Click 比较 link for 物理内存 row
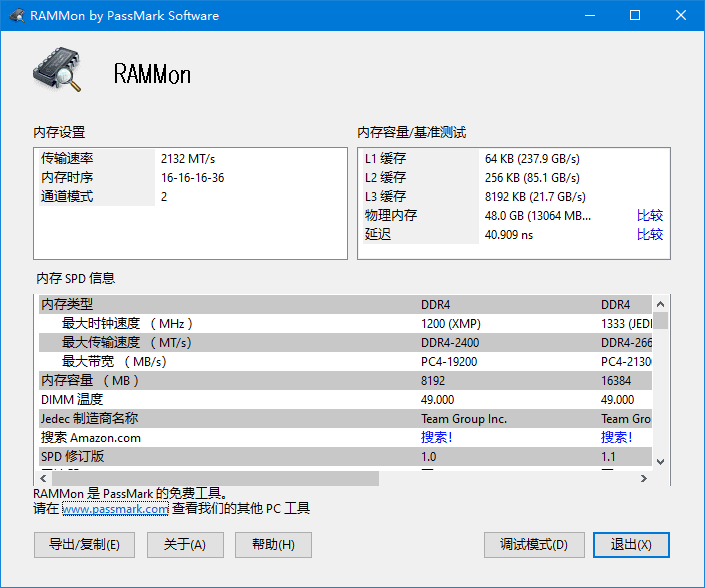Screen dimensions: 705x588 tap(650, 215)
